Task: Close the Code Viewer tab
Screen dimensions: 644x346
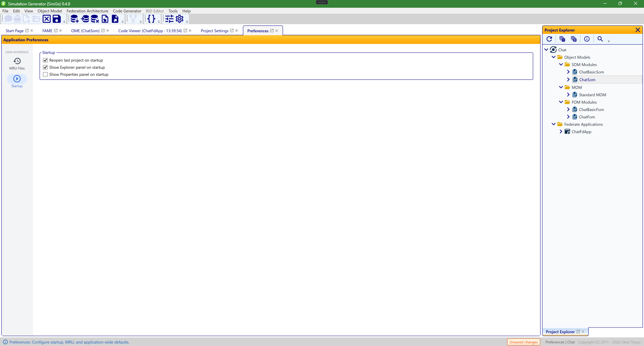Action: [x=190, y=31]
